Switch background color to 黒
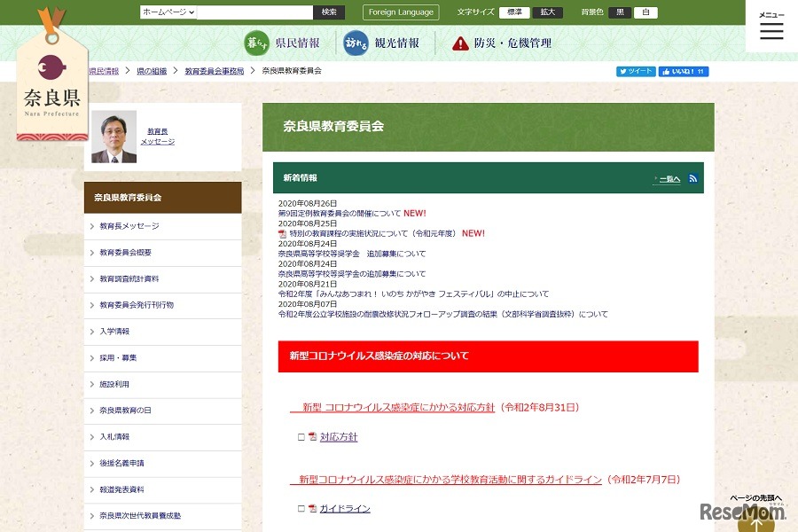 [x=620, y=12]
